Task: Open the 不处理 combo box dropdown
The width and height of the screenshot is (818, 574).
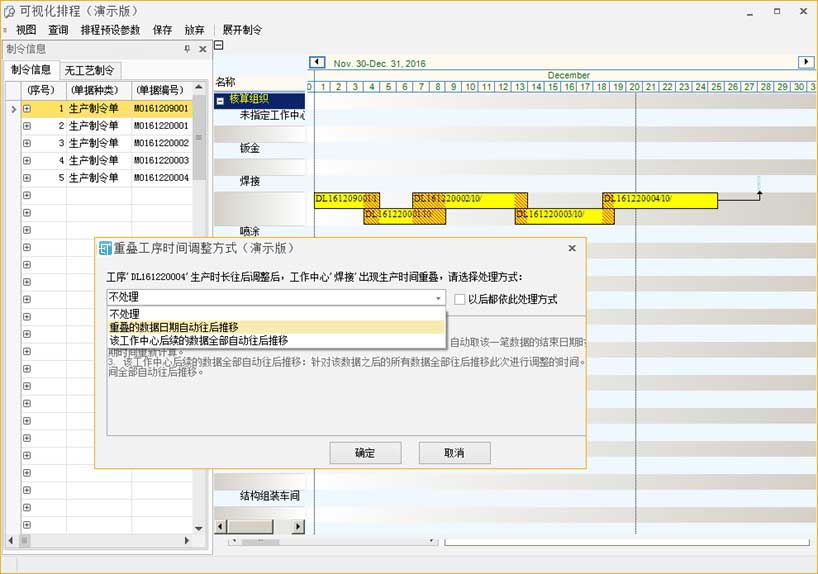Action: coord(438,298)
